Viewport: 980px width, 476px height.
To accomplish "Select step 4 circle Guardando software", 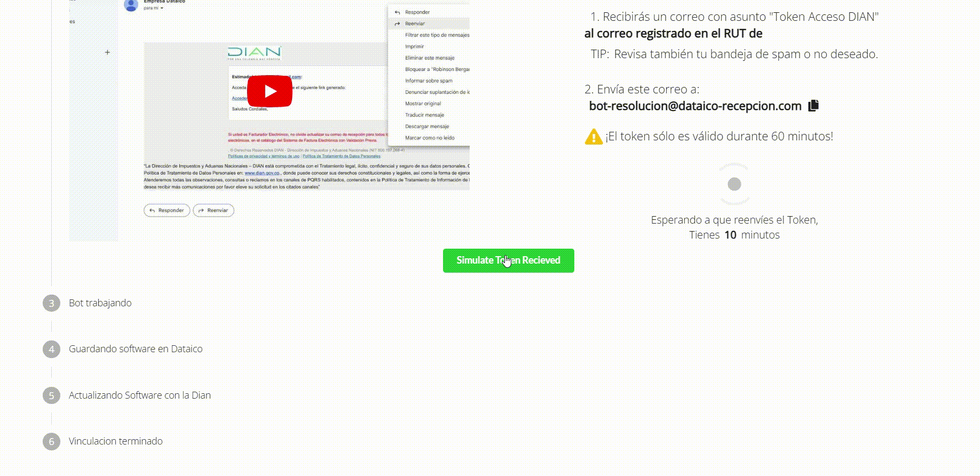I will 51,350.
